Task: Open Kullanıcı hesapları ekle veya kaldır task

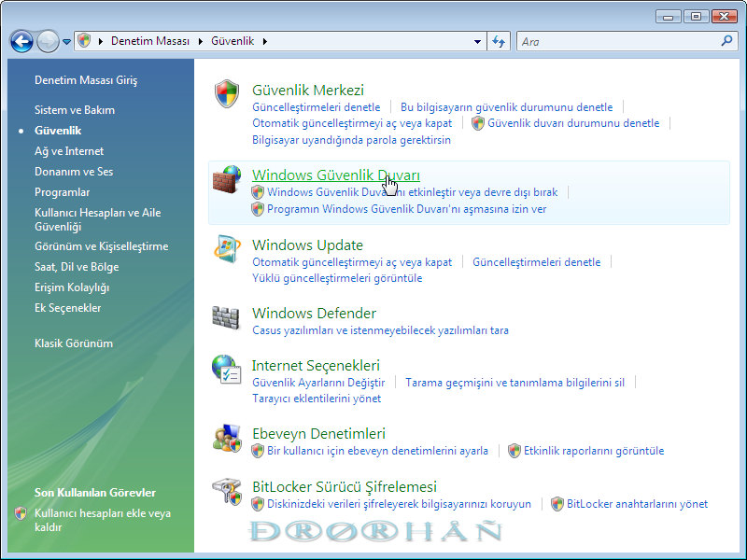Action: point(103,520)
